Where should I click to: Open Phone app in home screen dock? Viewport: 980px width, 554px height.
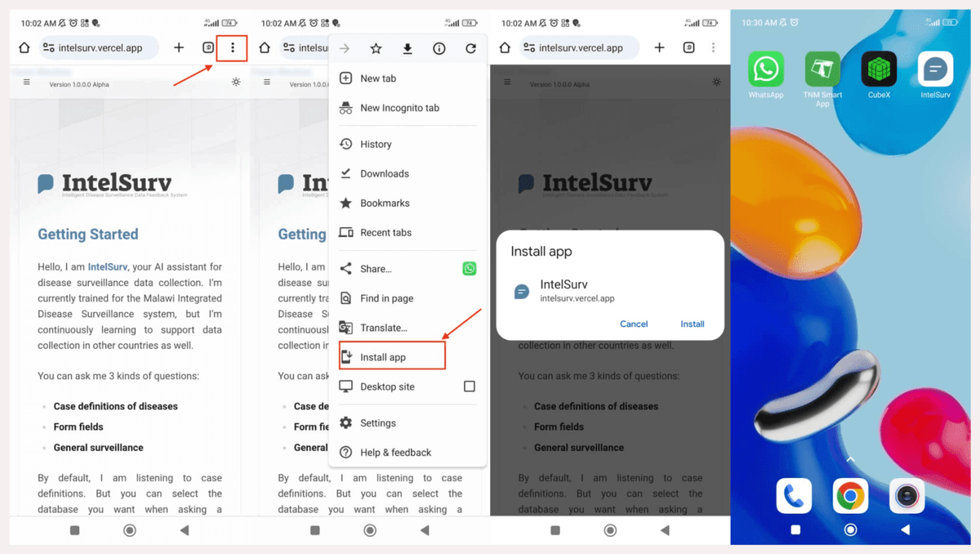(794, 496)
